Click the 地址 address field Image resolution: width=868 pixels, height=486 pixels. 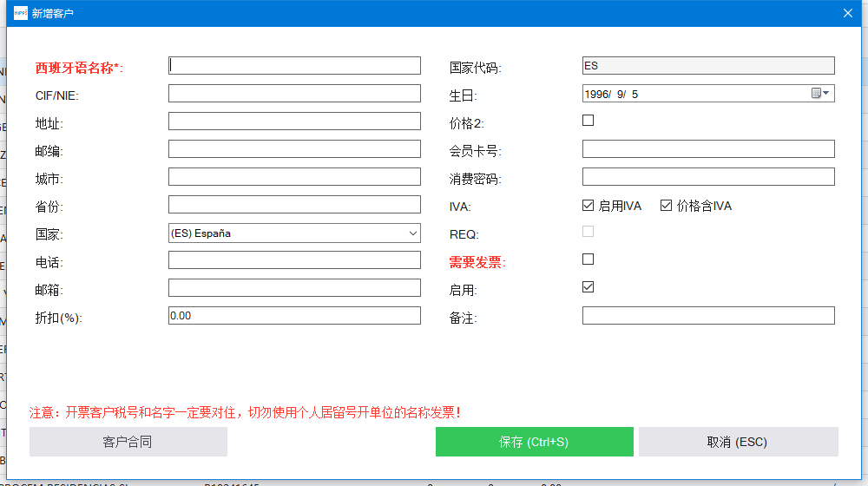[x=294, y=121]
